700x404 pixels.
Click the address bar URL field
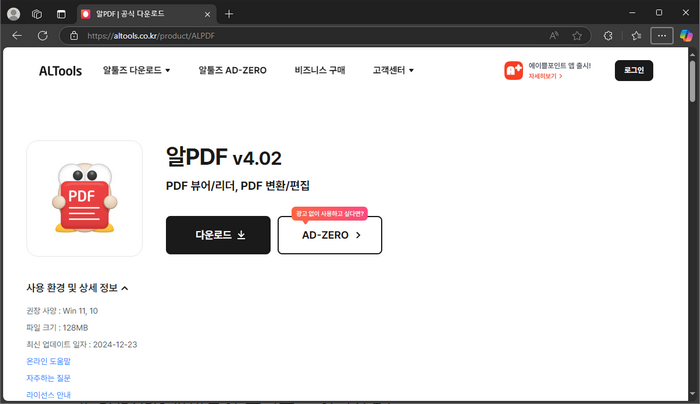coord(300,35)
